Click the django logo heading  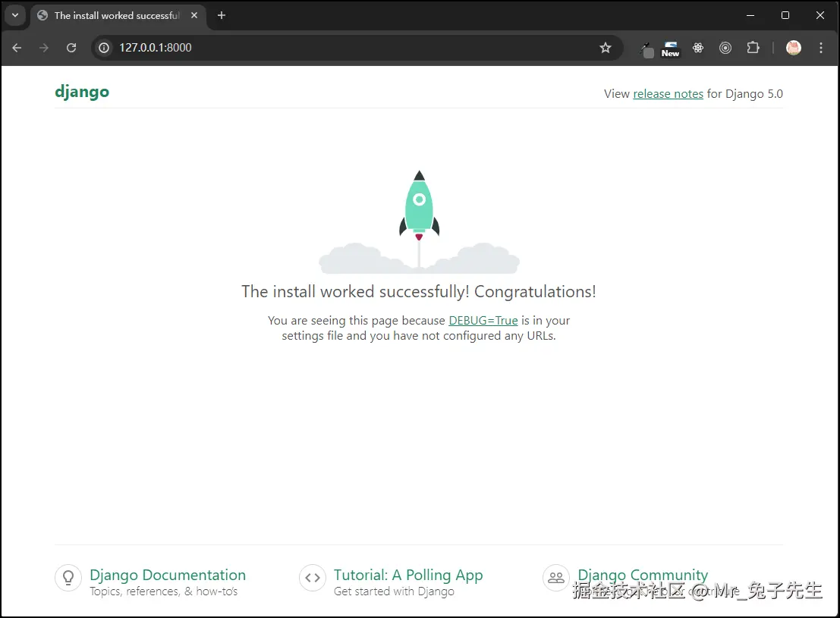tap(82, 92)
